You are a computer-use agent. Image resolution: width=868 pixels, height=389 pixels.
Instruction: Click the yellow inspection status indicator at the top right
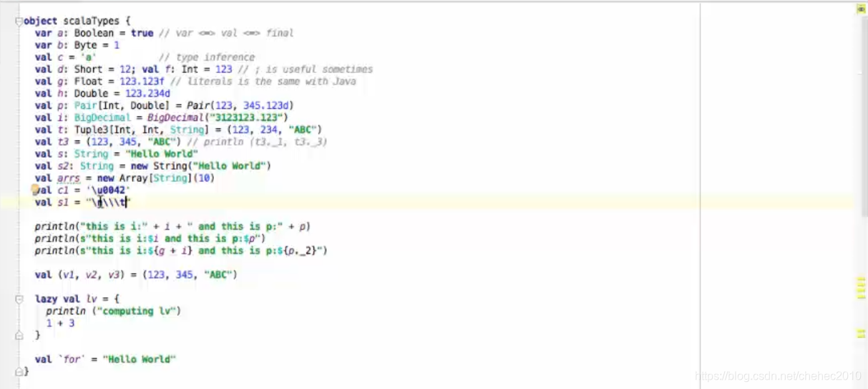click(x=861, y=9)
